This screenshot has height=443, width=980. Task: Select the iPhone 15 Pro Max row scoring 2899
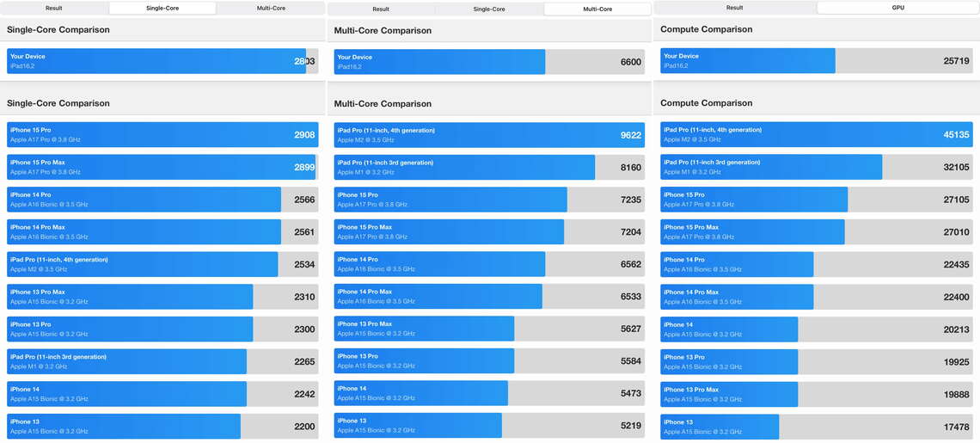162,167
